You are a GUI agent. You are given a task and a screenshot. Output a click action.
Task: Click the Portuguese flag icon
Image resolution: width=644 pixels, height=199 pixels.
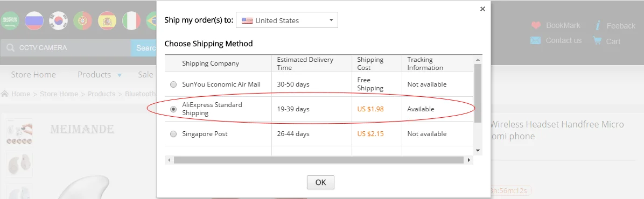[82, 20]
